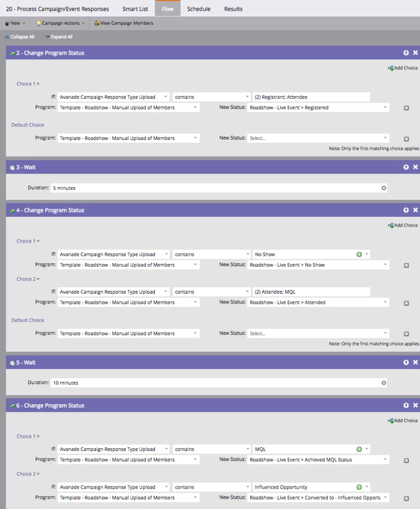Open step 4 Choice 1 dropdown
420x509 pixels.
point(28,241)
